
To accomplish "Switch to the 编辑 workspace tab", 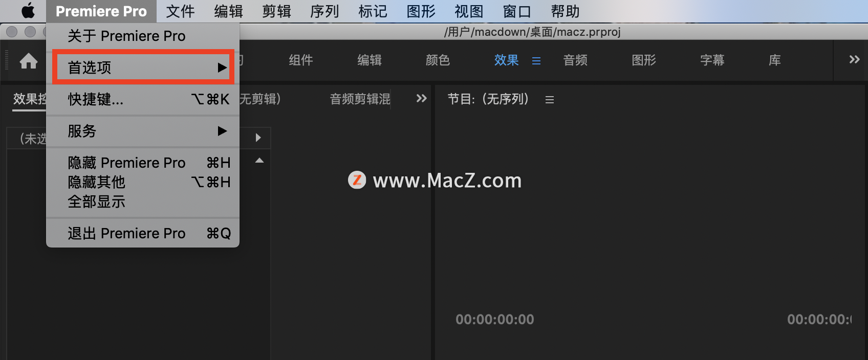I will pos(370,60).
